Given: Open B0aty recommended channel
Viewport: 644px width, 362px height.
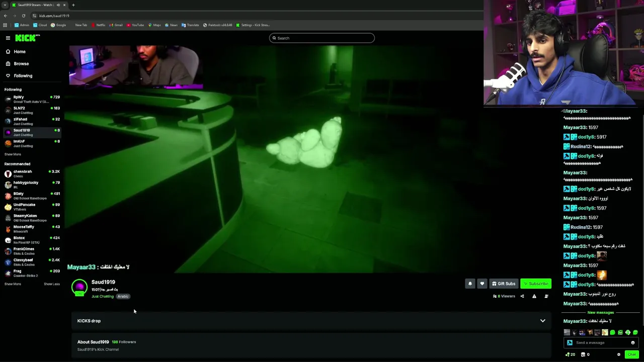Looking at the screenshot, I should [31, 196].
